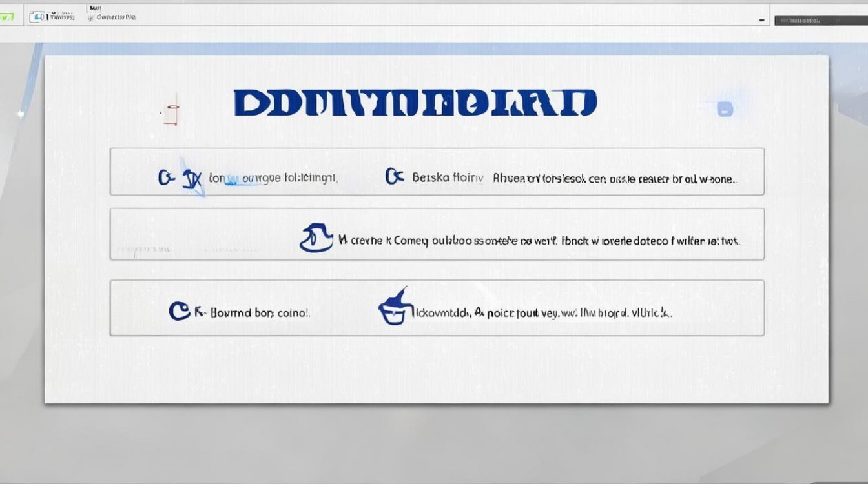The image size is (868, 484).
Task: Open the 'Comertte No' item in the top bar
Action: point(116,17)
